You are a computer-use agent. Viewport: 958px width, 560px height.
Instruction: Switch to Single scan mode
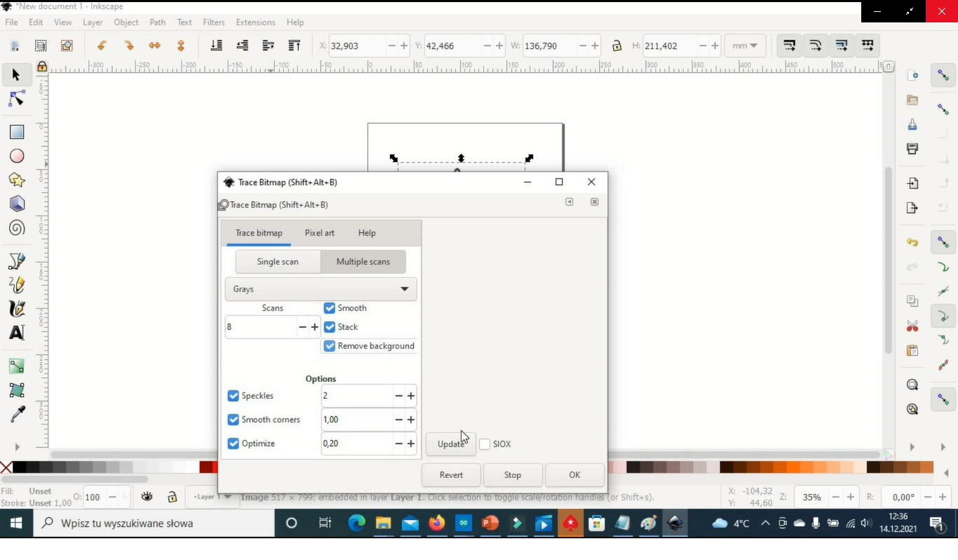[x=278, y=261]
